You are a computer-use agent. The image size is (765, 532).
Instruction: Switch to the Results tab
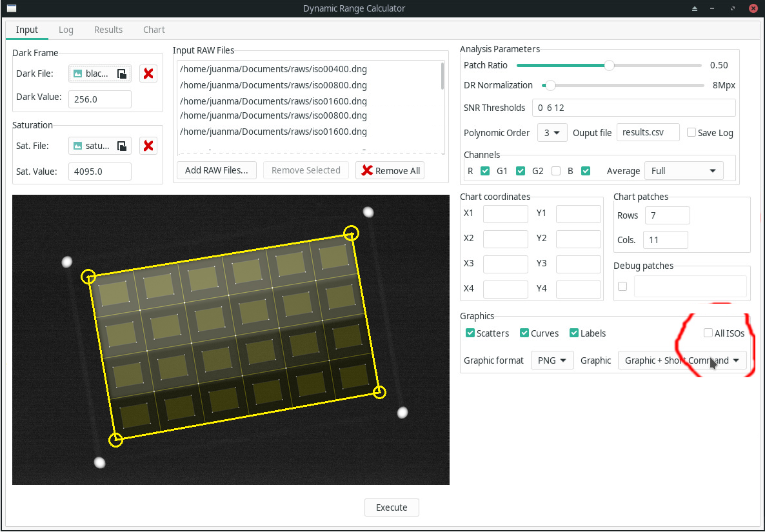pyautogui.click(x=108, y=30)
